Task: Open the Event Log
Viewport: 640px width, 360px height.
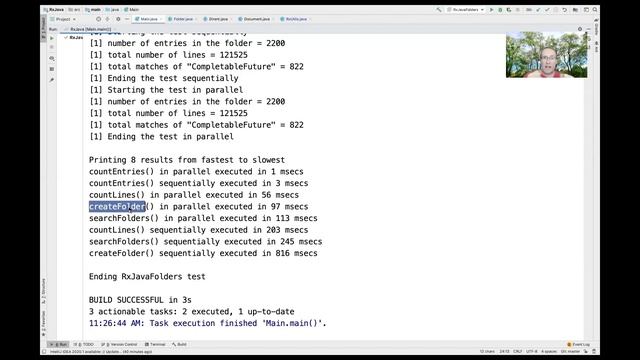Action: pos(578,344)
